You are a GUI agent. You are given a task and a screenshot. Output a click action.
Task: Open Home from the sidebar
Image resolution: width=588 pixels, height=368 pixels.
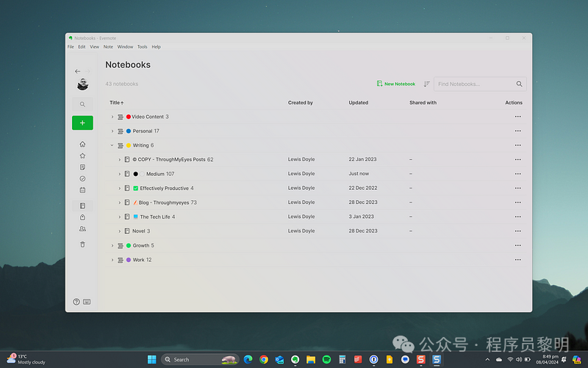(82, 144)
